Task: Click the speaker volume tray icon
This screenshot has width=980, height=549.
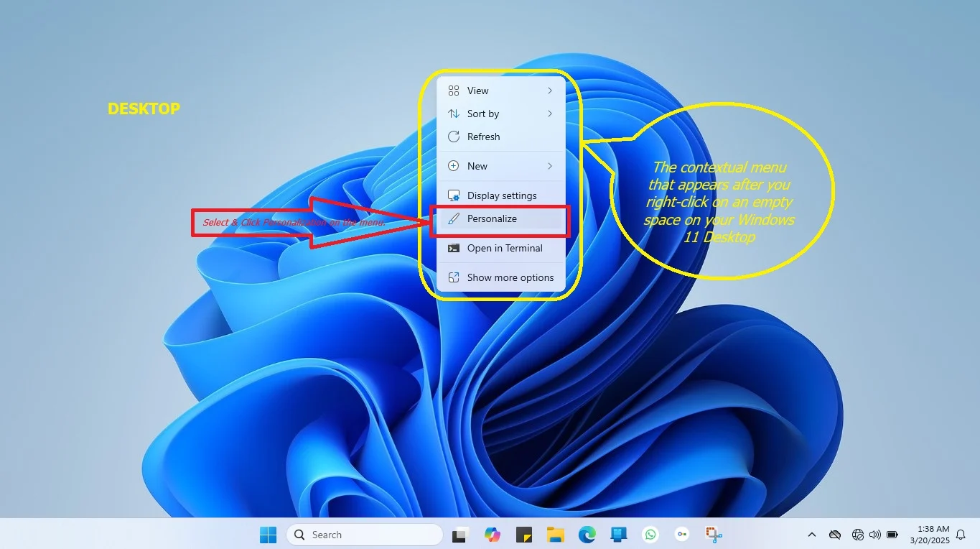Action: [874, 535]
